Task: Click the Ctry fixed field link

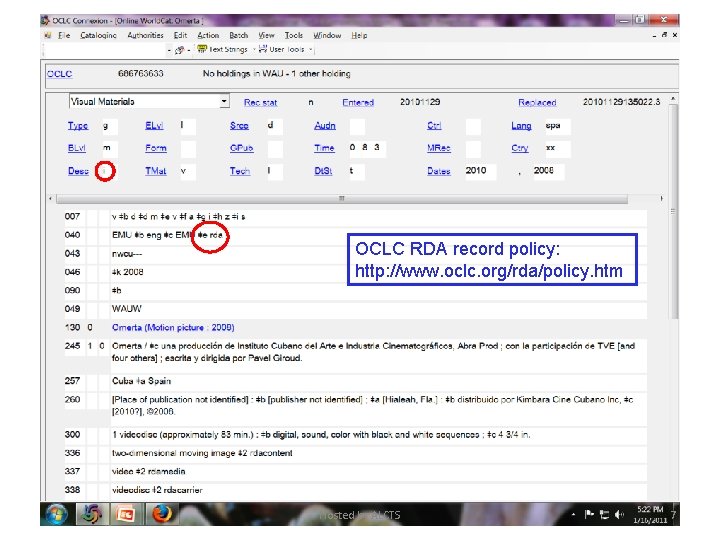Action: pyautogui.click(x=520, y=148)
